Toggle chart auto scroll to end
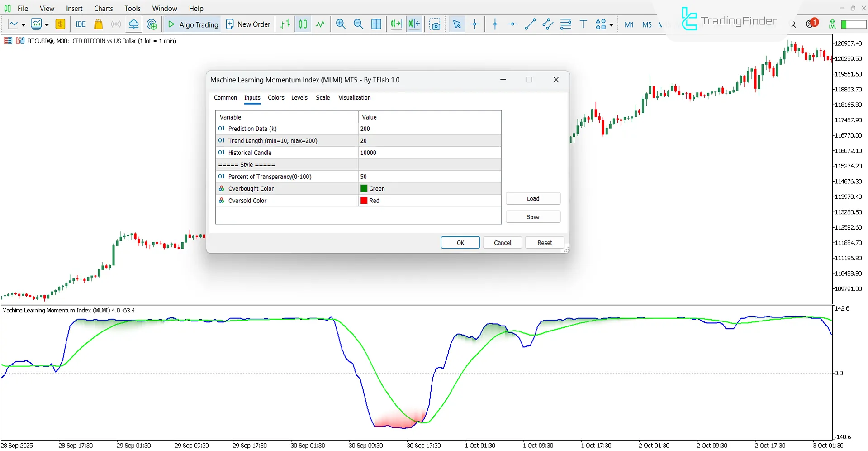868x451 pixels. [396, 24]
